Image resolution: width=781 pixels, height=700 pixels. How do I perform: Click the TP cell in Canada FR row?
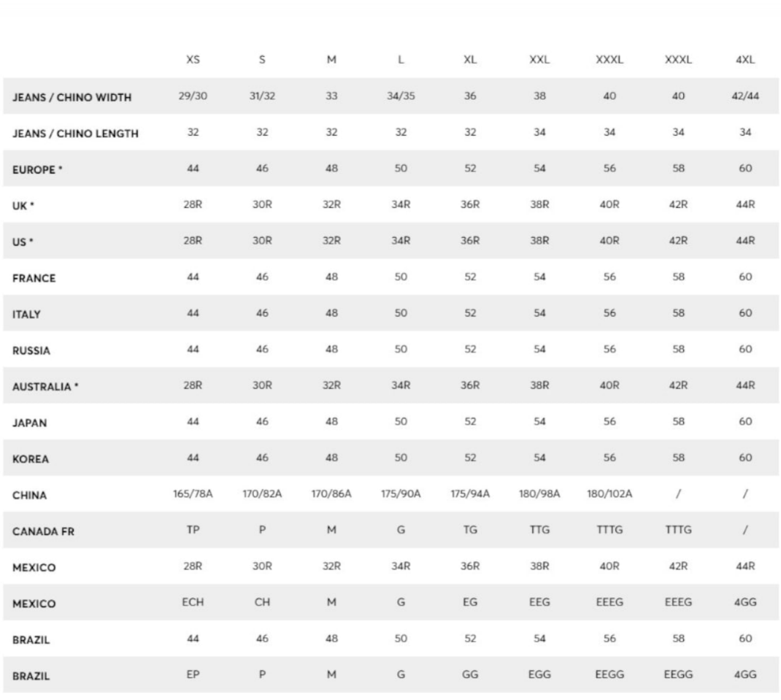(x=193, y=530)
